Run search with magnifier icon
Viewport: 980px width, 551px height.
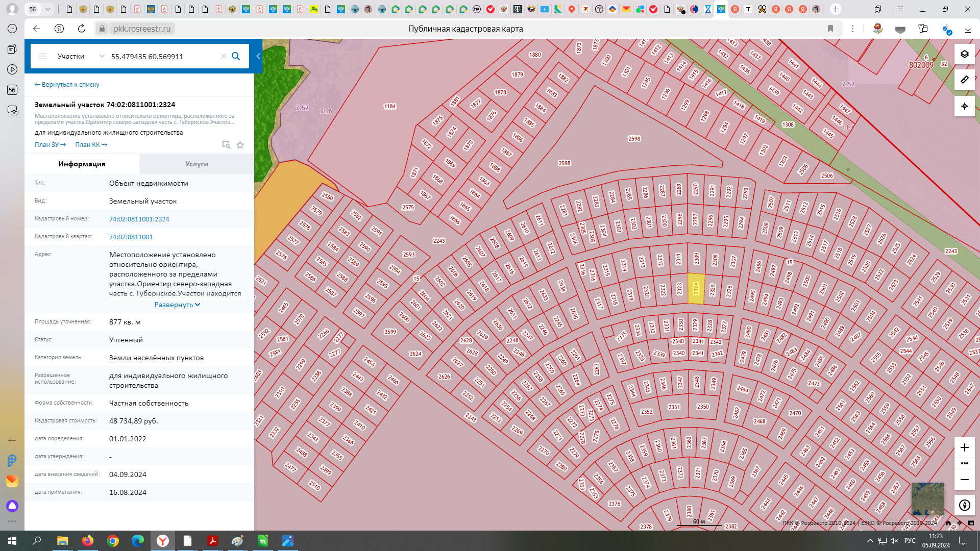[236, 56]
